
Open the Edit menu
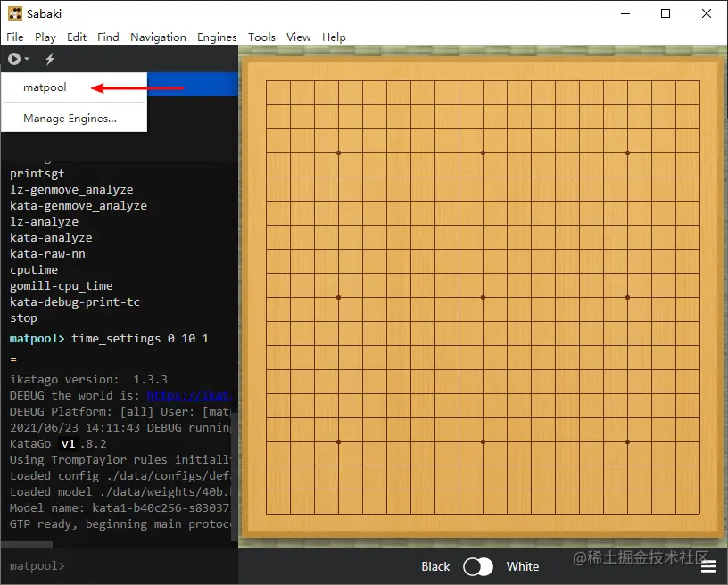click(77, 37)
